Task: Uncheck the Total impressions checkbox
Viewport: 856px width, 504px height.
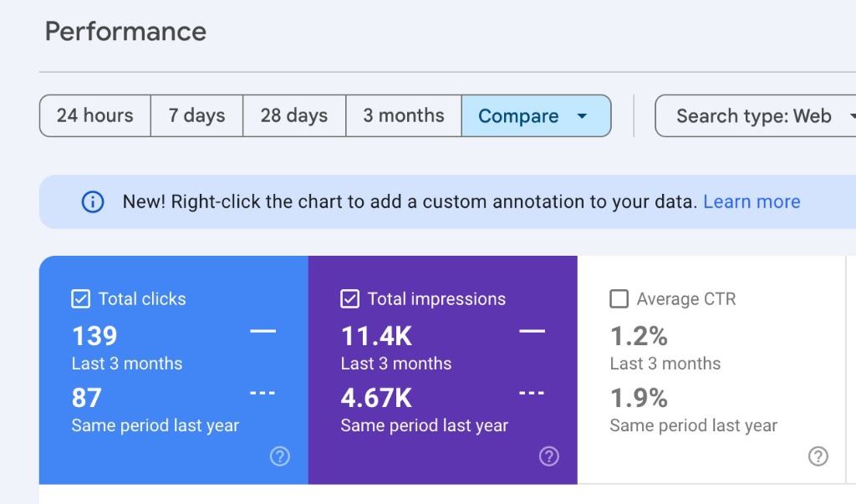Action: click(x=349, y=298)
